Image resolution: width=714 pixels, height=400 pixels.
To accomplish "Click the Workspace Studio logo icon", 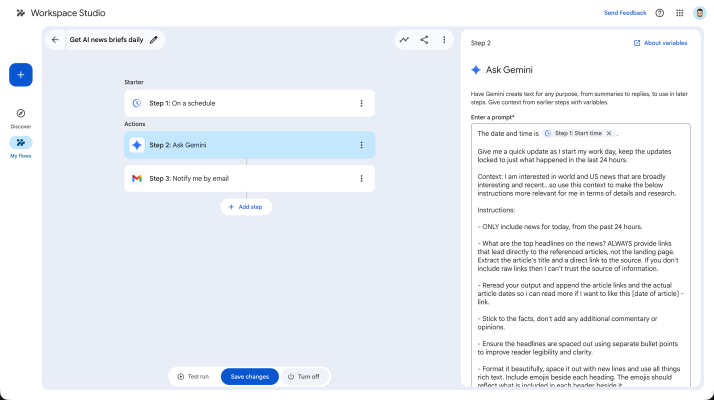I will point(20,13).
